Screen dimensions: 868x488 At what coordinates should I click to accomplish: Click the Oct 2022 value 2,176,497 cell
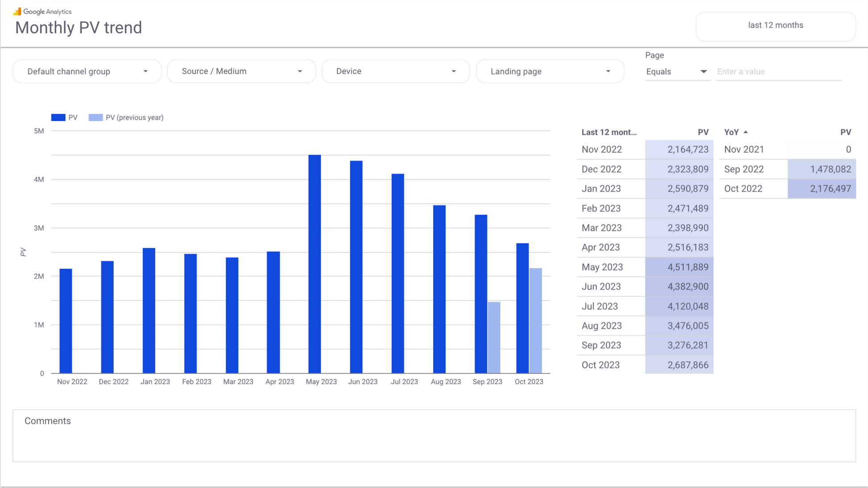pos(821,189)
